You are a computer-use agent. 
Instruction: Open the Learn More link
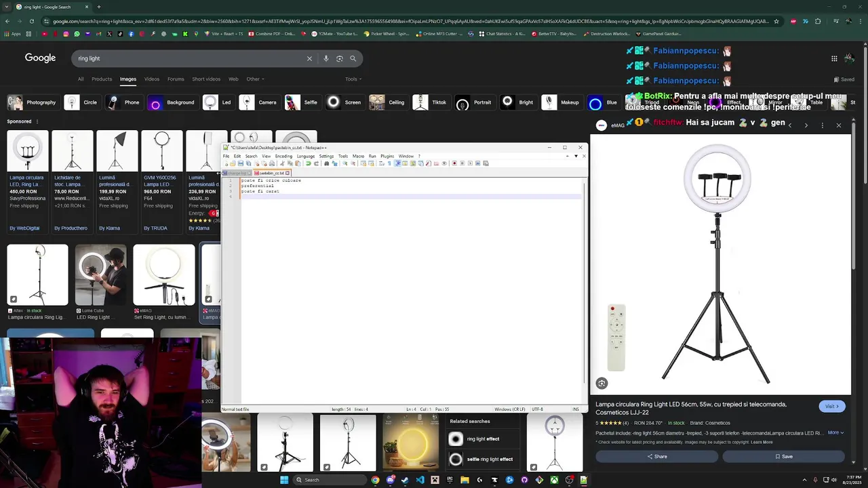pyautogui.click(x=762, y=442)
